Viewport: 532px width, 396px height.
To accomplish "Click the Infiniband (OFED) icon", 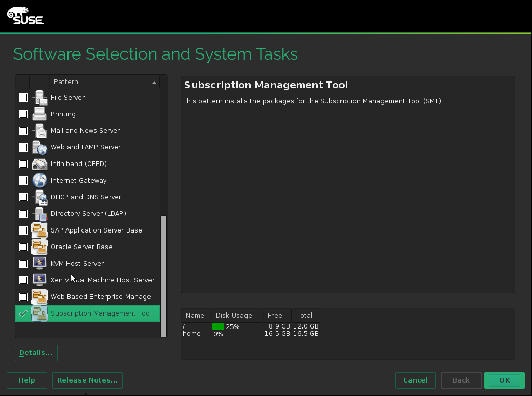I will [x=40, y=164].
